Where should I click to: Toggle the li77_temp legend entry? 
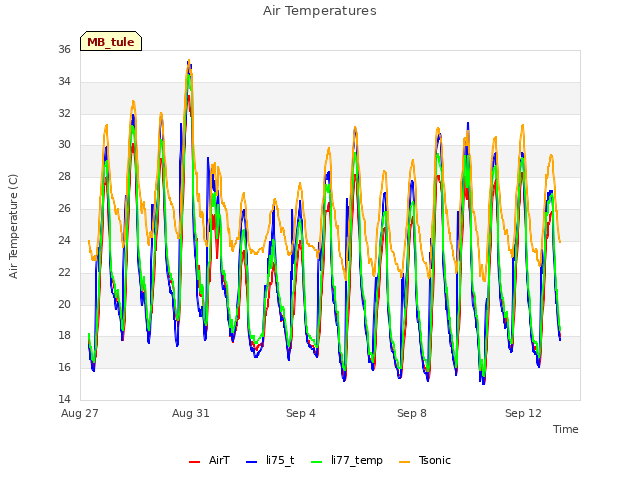point(347,460)
